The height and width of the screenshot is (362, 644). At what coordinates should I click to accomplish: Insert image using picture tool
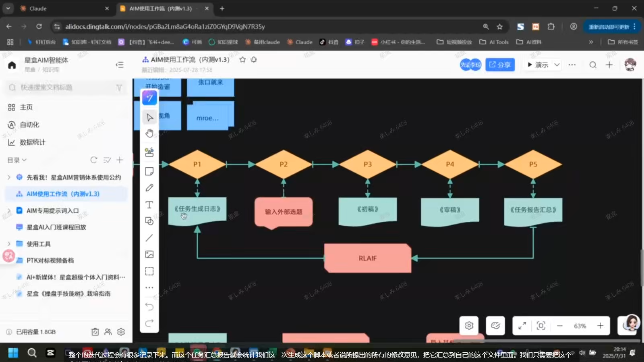(x=149, y=254)
